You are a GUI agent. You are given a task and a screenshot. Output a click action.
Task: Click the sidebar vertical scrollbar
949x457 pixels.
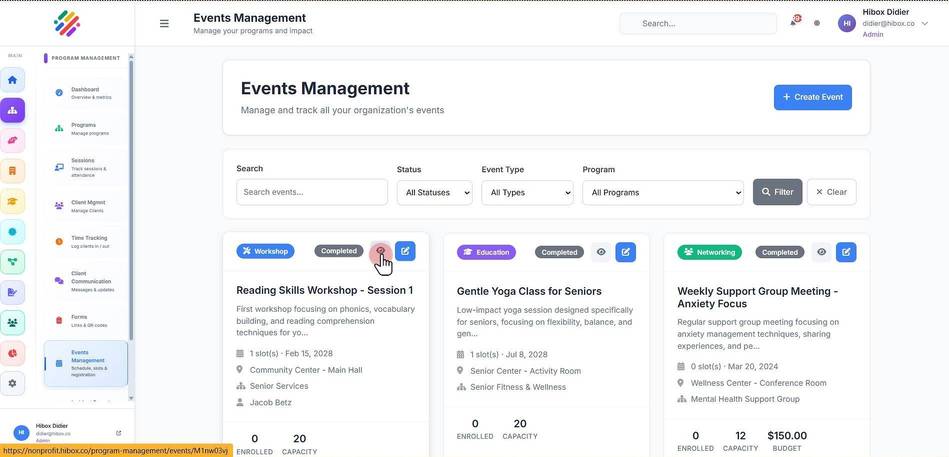pyautogui.click(x=131, y=200)
